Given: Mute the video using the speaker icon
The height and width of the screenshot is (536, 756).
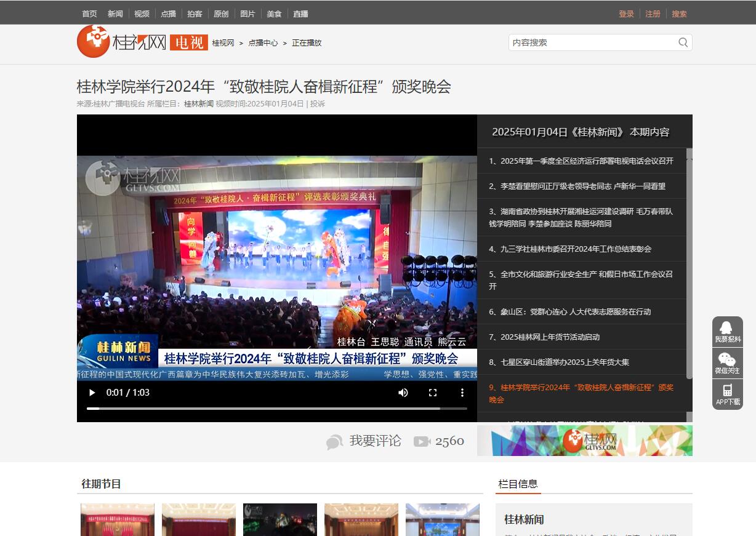Looking at the screenshot, I should [403, 393].
